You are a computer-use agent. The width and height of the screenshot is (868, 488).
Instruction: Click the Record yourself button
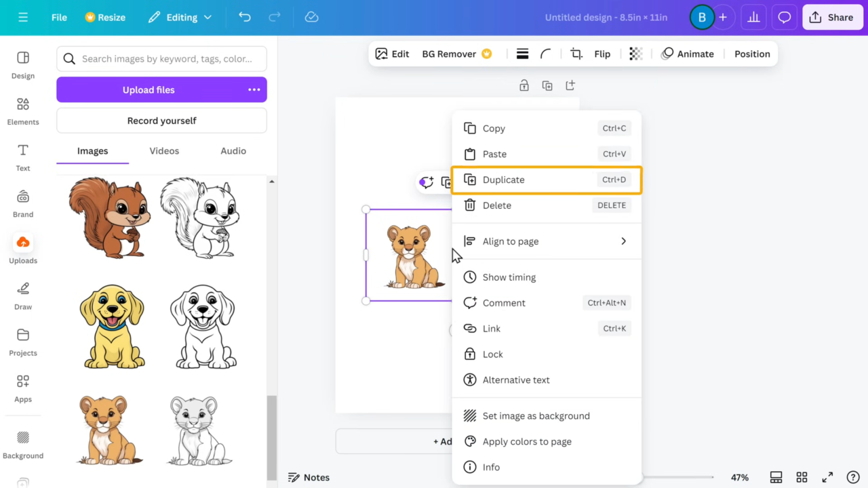[x=161, y=121]
